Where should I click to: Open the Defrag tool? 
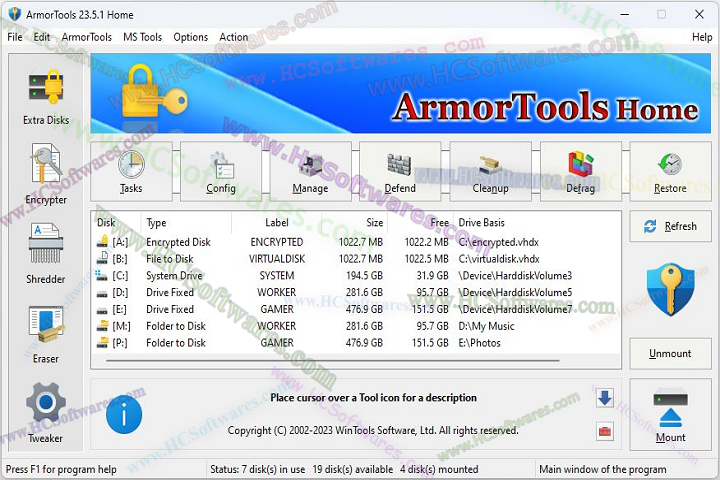coord(580,171)
